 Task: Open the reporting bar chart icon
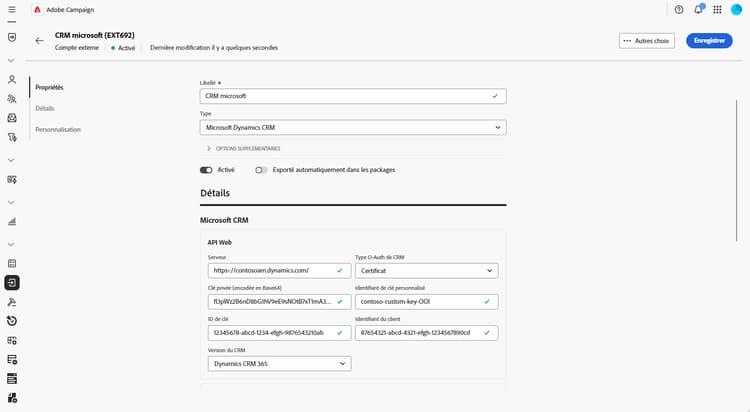pos(12,222)
